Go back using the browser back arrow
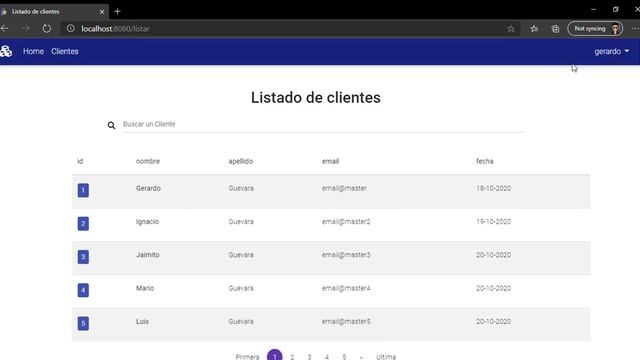The width and height of the screenshot is (640, 360). pos(4,29)
